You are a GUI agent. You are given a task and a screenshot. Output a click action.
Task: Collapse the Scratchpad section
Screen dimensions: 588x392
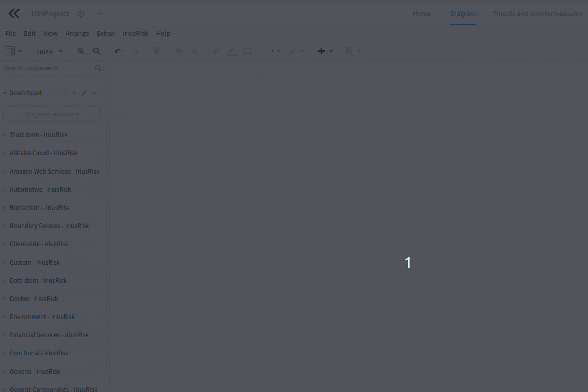pos(5,93)
